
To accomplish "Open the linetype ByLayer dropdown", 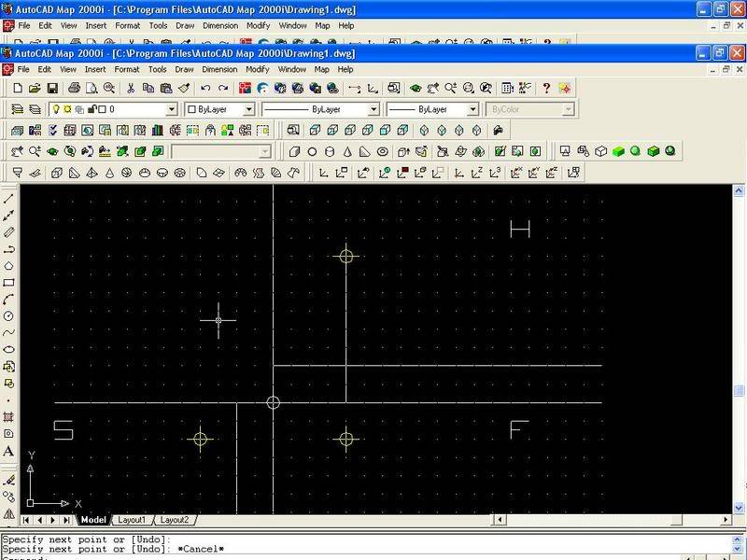I will tap(373, 109).
